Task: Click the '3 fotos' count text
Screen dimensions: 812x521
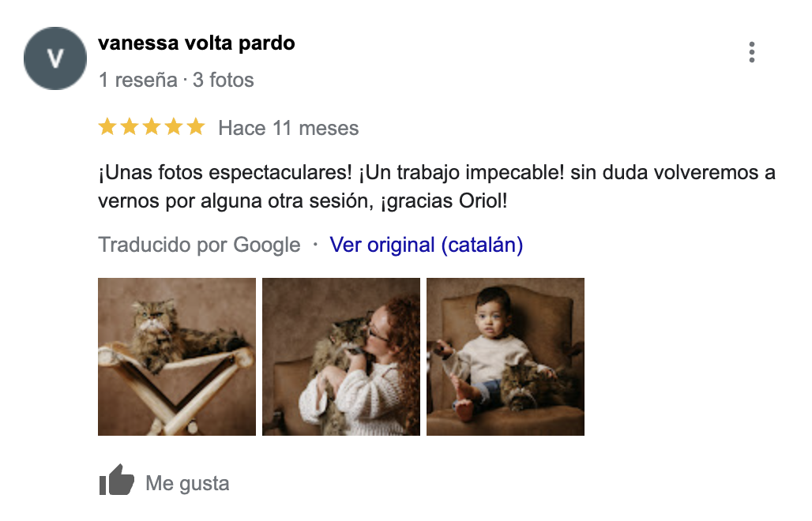Action: tap(224, 80)
